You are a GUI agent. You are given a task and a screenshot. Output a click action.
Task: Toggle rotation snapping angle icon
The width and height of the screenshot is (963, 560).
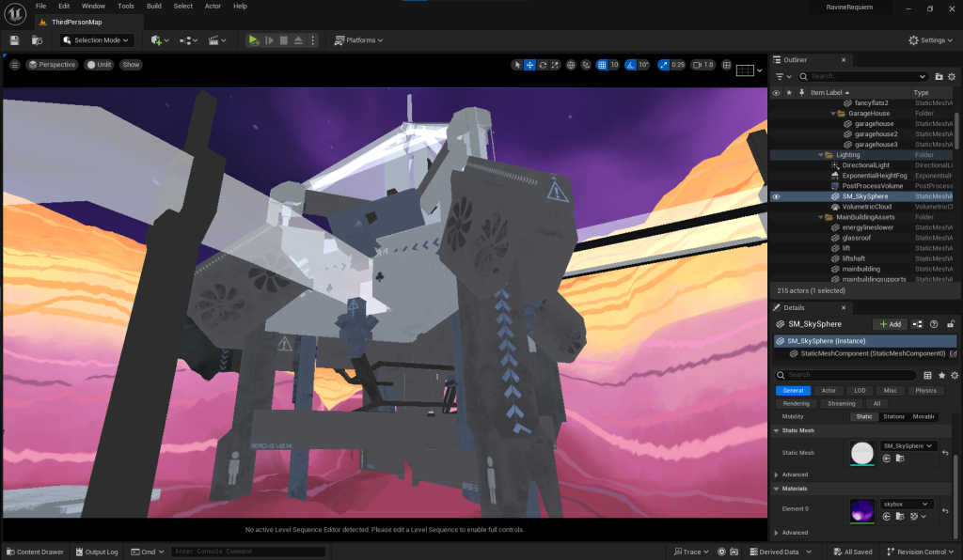[630, 65]
